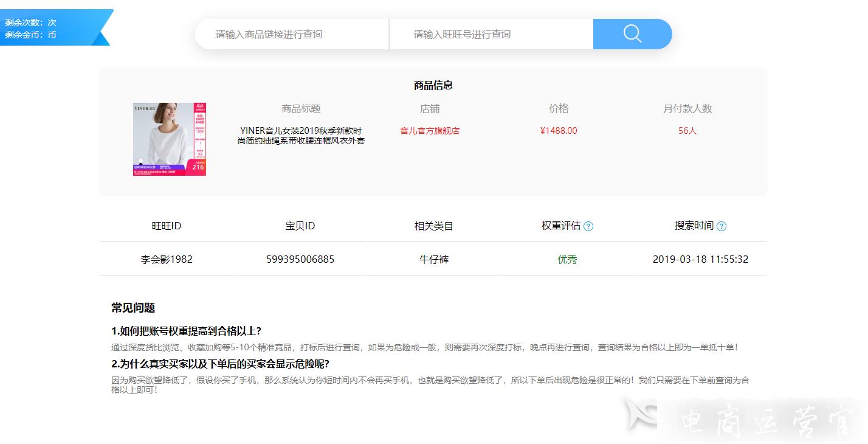Screen dimensions: 868x444
Task: Open the 音儿官方旗舰店 shop link
Action: [430, 131]
